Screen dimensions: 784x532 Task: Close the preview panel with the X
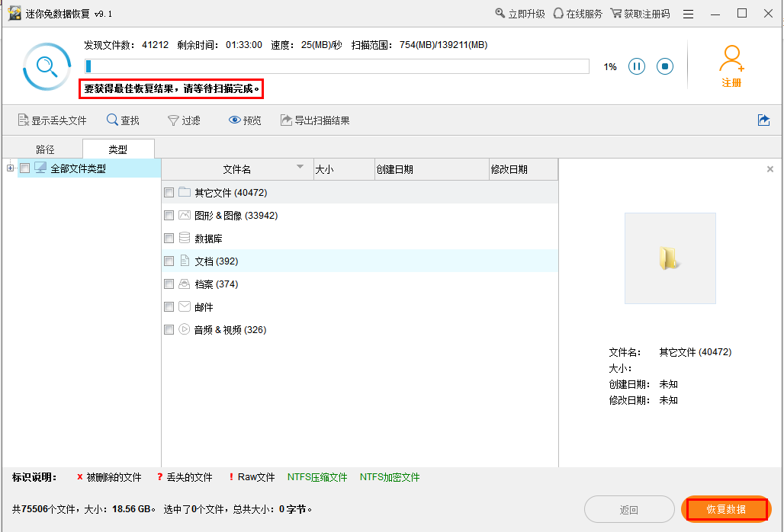coord(770,169)
